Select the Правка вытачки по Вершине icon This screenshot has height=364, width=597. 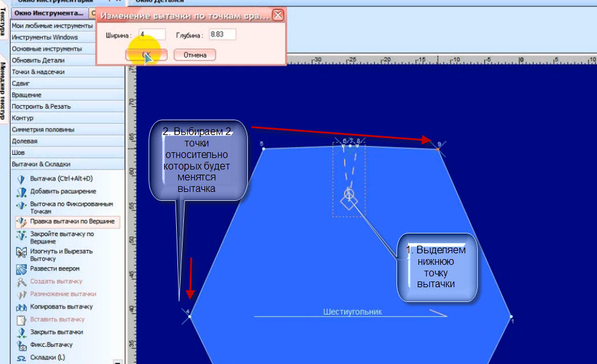[x=22, y=222]
